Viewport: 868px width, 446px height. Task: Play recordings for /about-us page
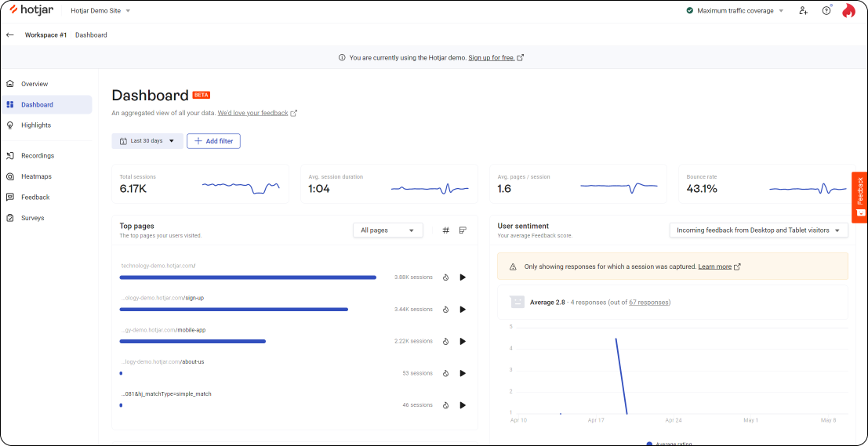pyautogui.click(x=463, y=374)
